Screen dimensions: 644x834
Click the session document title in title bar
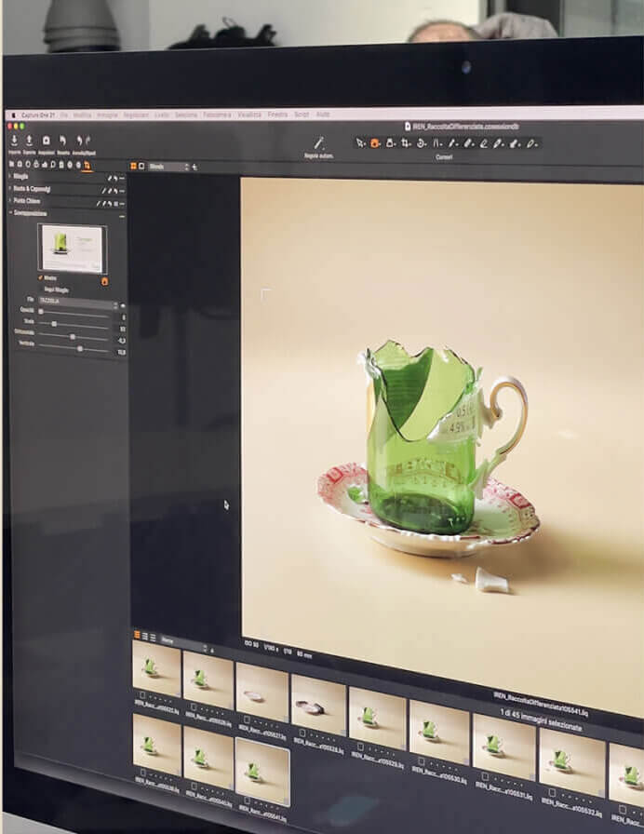coord(462,127)
